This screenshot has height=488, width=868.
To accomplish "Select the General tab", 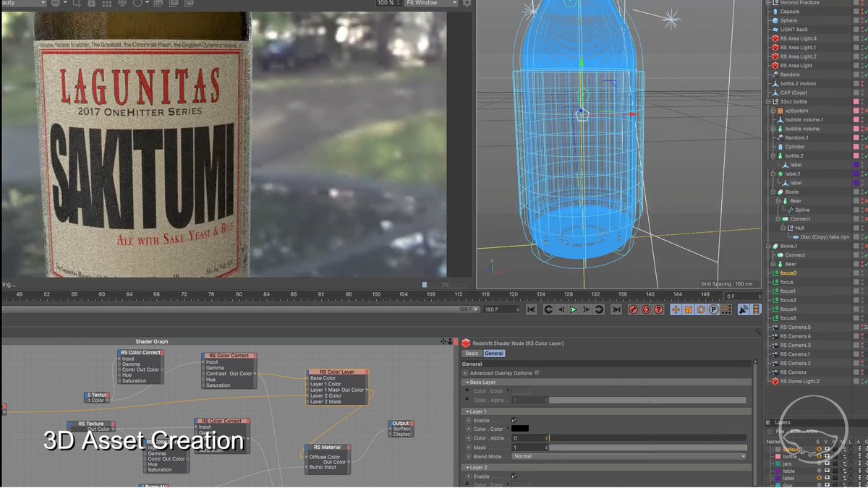I will [x=494, y=354].
